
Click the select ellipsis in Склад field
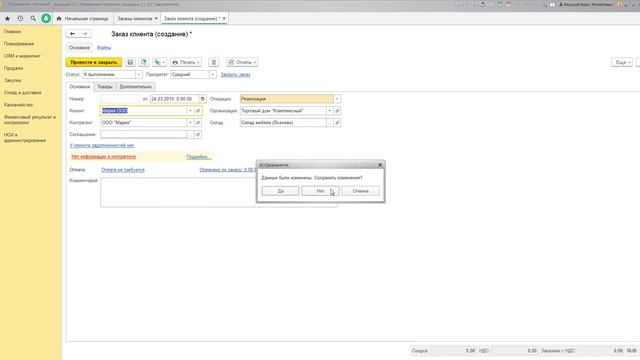(329, 122)
